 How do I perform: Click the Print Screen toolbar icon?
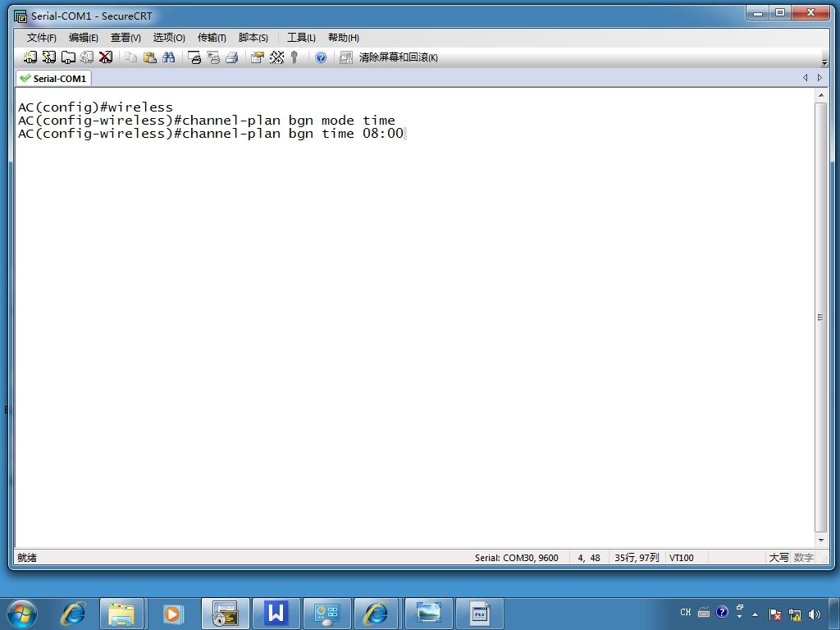pos(194,57)
